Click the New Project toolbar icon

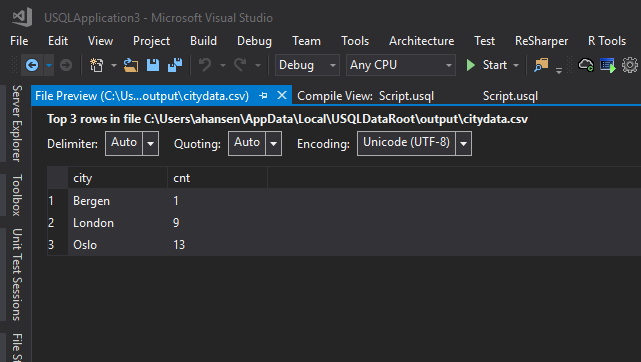point(96,65)
